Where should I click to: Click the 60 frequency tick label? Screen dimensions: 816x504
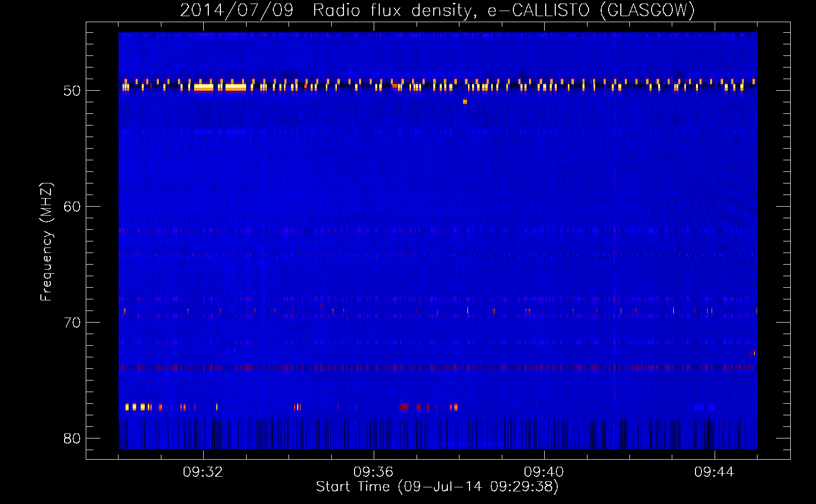coord(72,207)
